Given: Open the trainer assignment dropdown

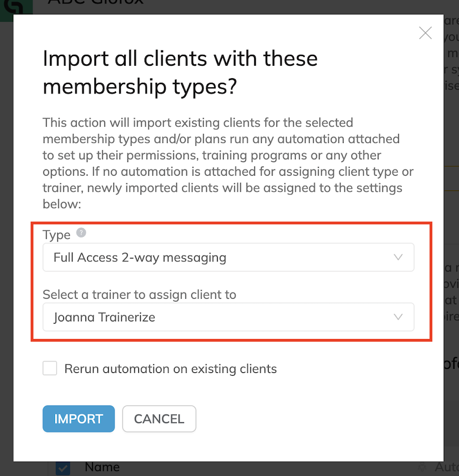Looking at the screenshot, I should [228, 317].
